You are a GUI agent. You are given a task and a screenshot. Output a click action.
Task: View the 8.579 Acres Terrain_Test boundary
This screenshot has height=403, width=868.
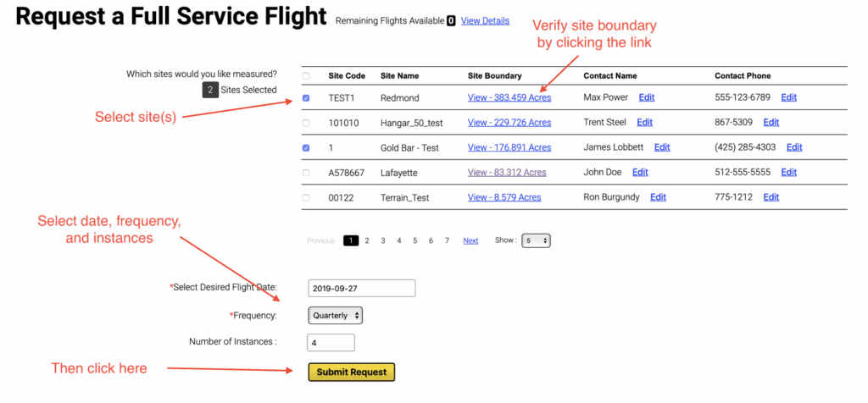click(x=504, y=197)
